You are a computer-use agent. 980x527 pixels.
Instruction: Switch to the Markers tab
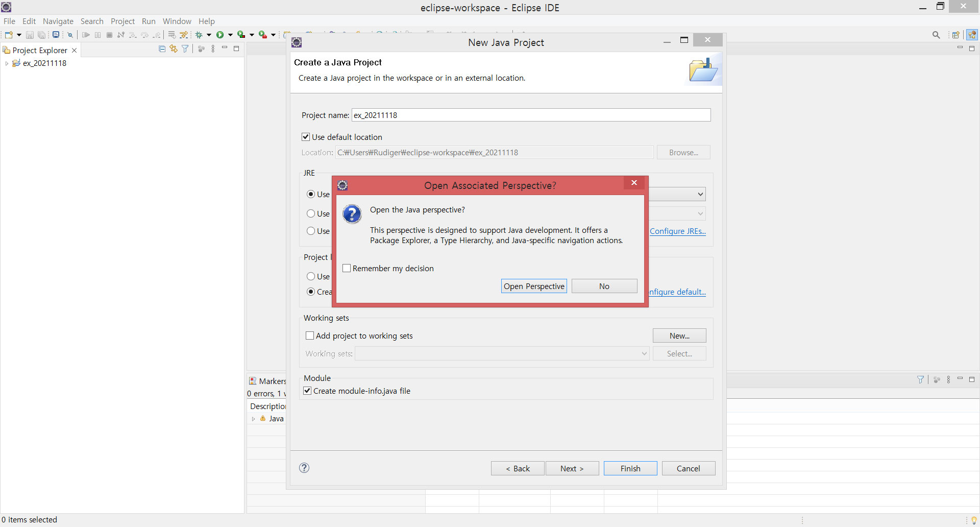tap(267, 381)
